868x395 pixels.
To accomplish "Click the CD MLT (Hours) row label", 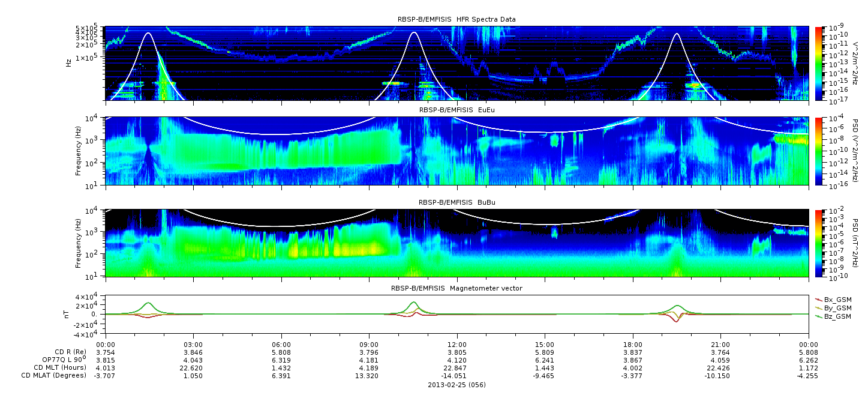I will (60, 367).
